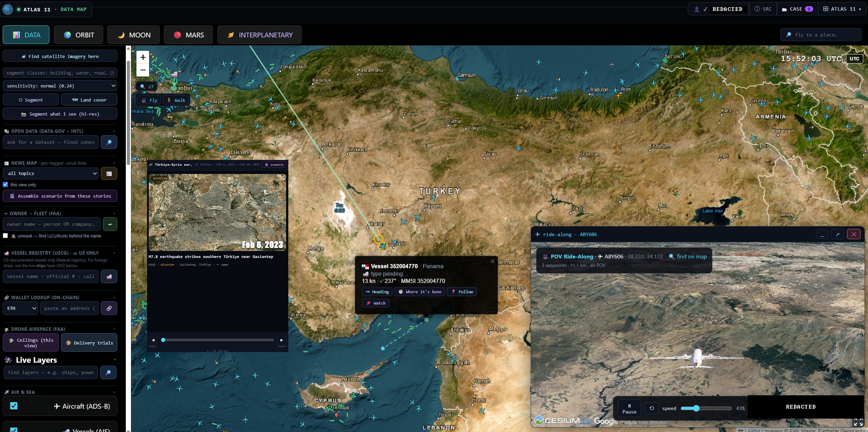Switch to the MOON tab
Image resolution: width=868 pixels, height=432 pixels.
tap(133, 35)
